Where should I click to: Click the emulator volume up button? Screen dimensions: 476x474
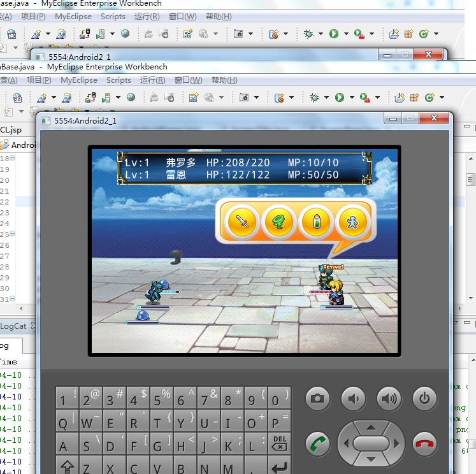click(389, 398)
